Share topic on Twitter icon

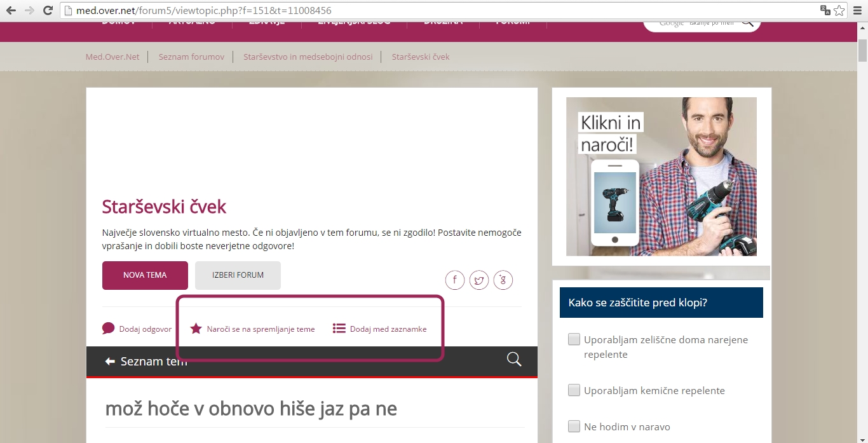click(x=479, y=280)
